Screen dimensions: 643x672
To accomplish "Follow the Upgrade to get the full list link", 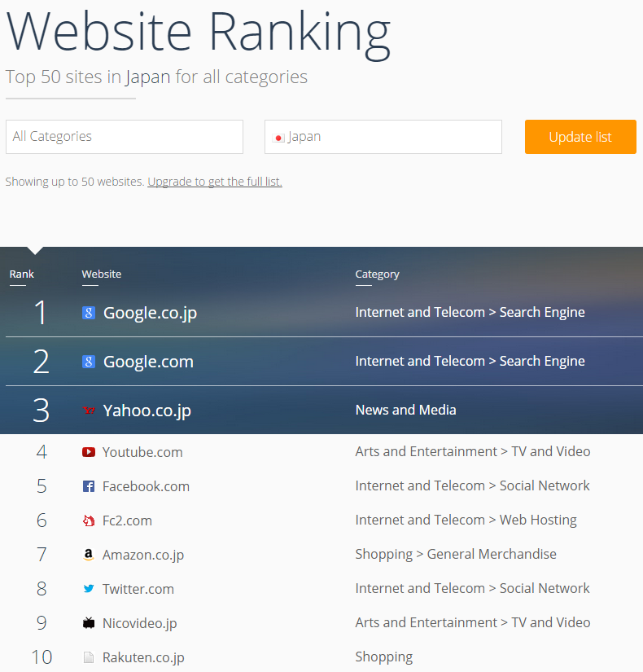I will pos(215,182).
